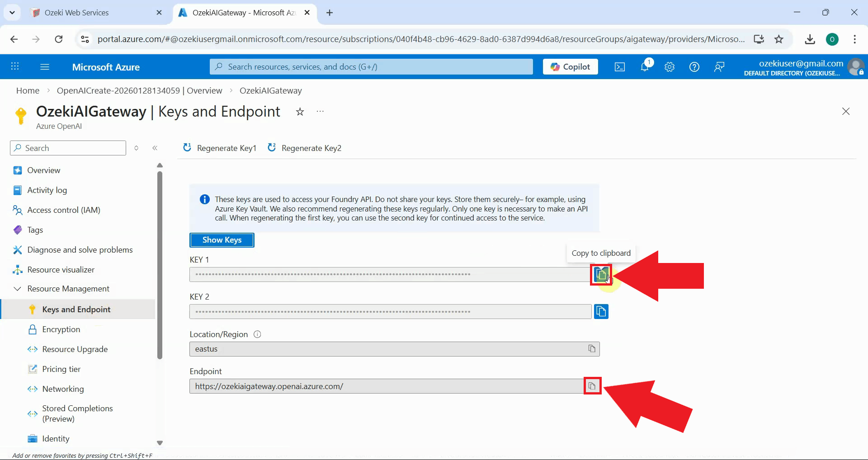Open the Location/Region info tooltip
Viewport: 868px width, 460px height.
click(257, 334)
